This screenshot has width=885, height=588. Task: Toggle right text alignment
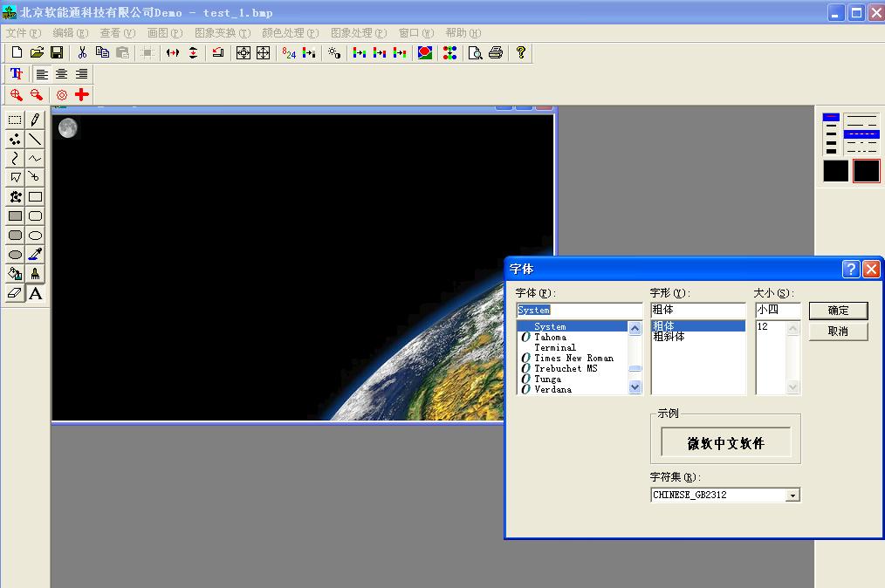tap(81, 74)
